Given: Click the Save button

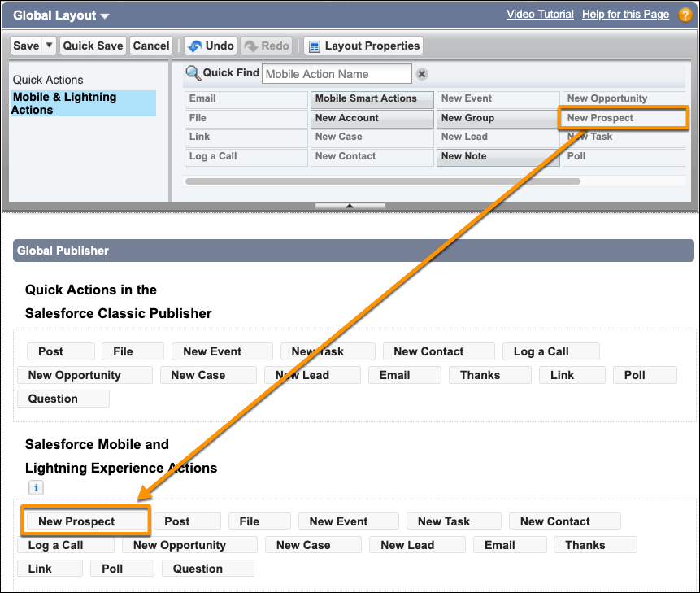Looking at the screenshot, I should pos(26,46).
